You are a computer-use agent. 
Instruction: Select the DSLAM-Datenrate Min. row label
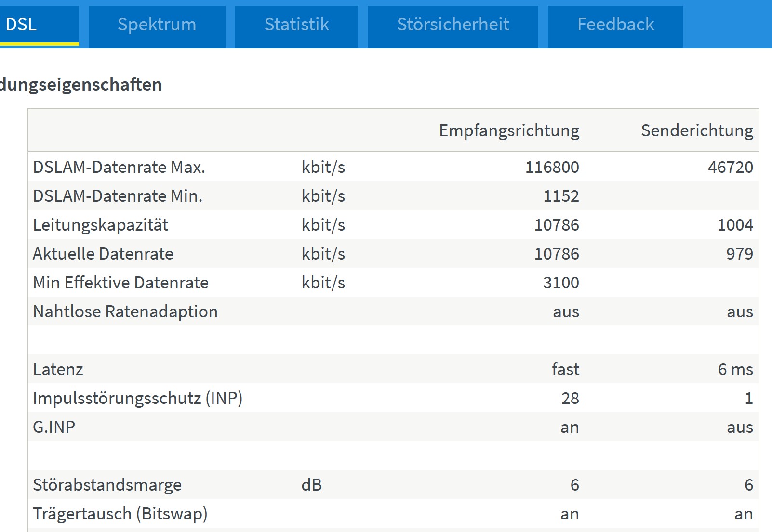(118, 196)
